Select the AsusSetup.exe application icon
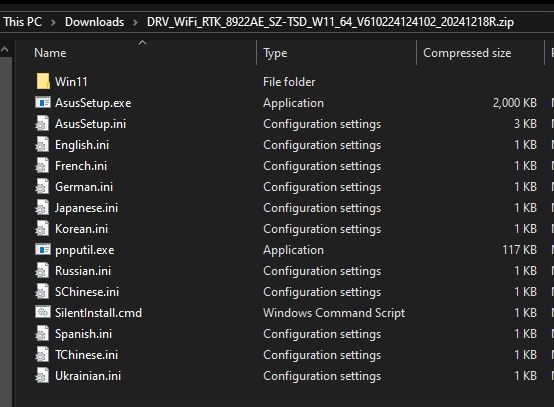 43,103
